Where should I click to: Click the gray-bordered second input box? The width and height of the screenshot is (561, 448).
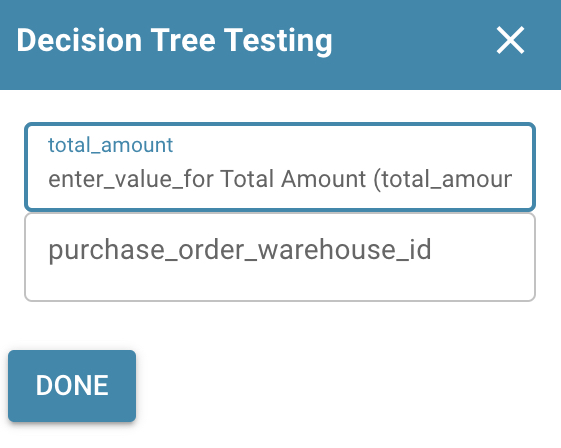click(280, 257)
